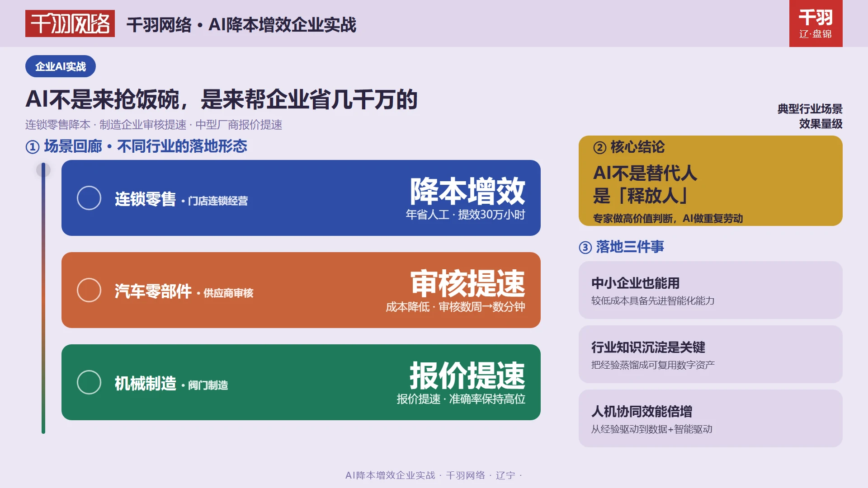Click the label 门店连锁经营

[218, 201]
